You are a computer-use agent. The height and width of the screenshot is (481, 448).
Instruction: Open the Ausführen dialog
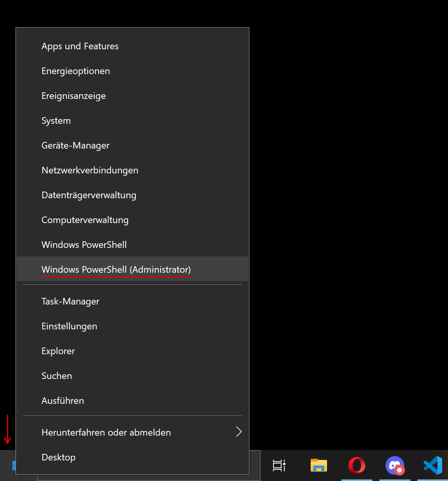pyautogui.click(x=132, y=401)
